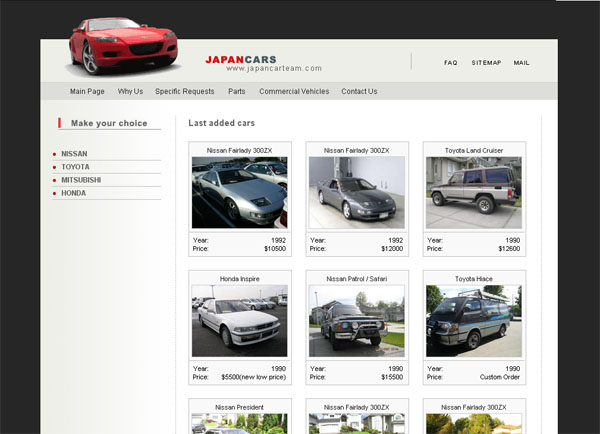Click the Toyota Hiace title

click(x=474, y=279)
